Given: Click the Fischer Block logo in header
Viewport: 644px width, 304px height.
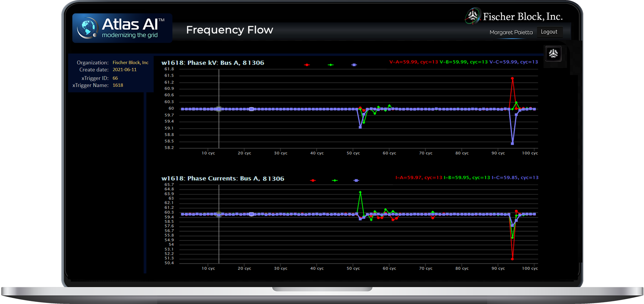Looking at the screenshot, I should point(473,16).
